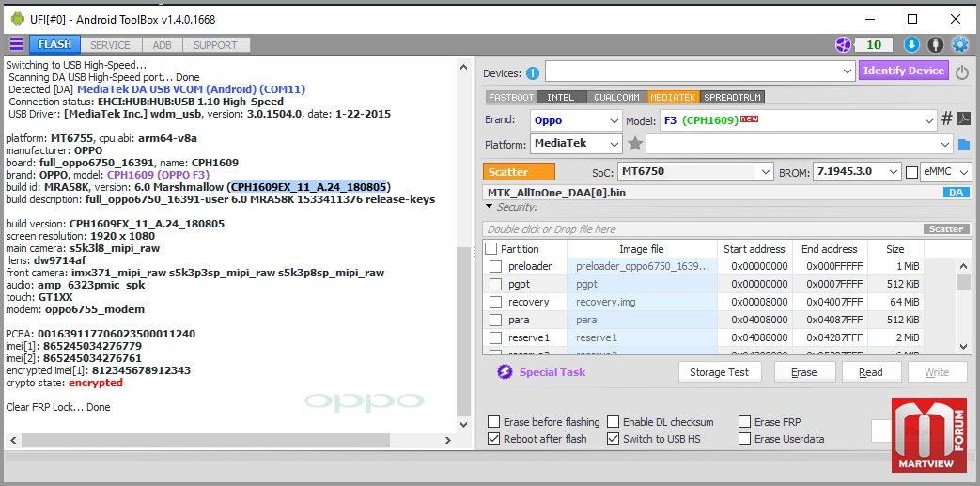This screenshot has width=980, height=486.
Task: Click the black dongle/key icon
Action: (935, 44)
